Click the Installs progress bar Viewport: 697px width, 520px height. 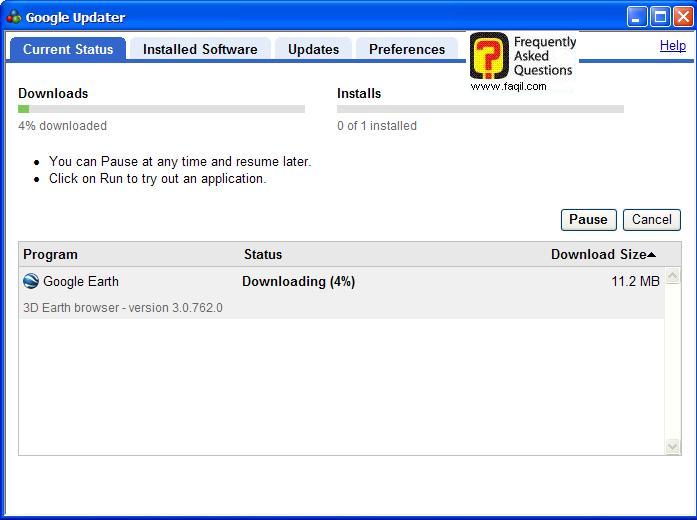point(480,109)
